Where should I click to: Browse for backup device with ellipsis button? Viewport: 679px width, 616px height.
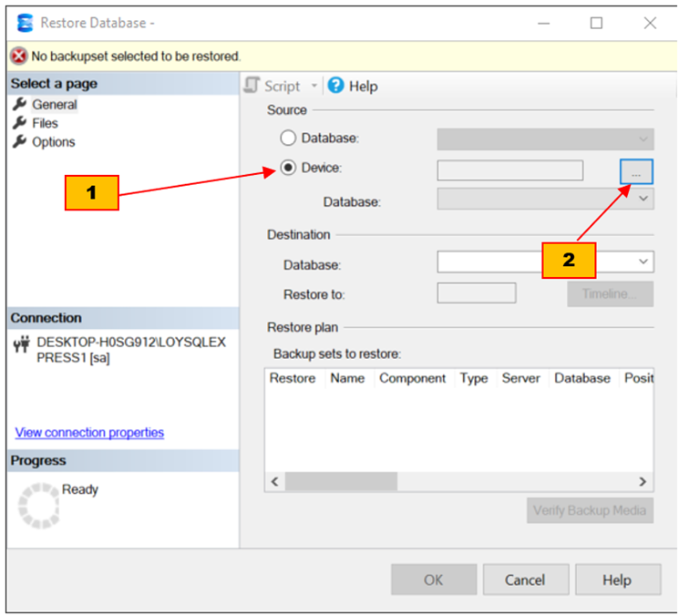636,170
